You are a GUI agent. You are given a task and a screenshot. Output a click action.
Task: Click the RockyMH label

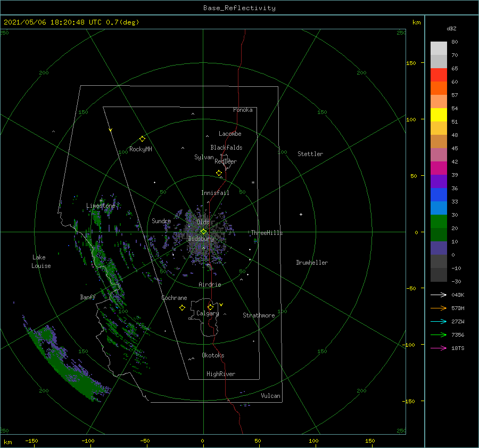click(x=141, y=149)
